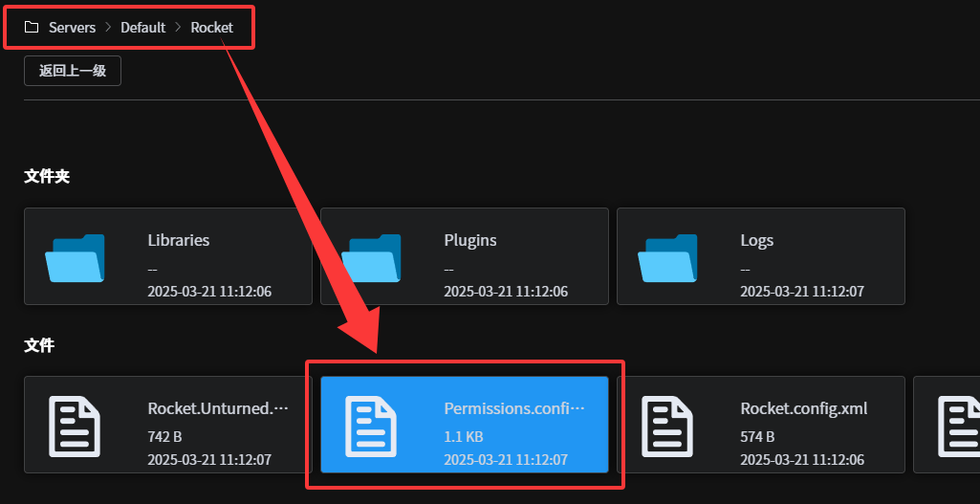Click the Logs folder date 2025-03-21 11:12:07

(802, 292)
